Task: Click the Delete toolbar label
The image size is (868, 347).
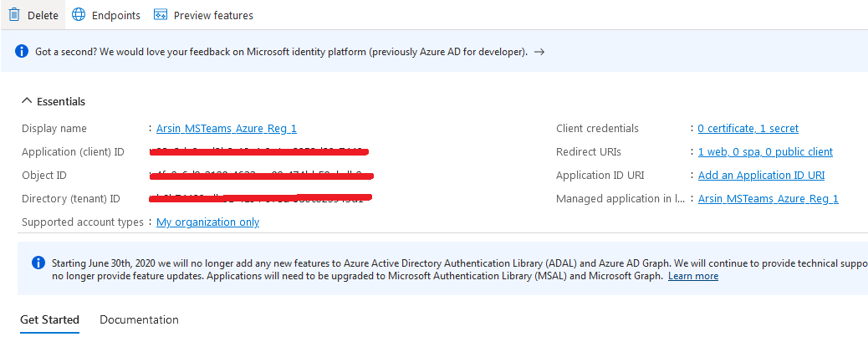Action: point(43,16)
